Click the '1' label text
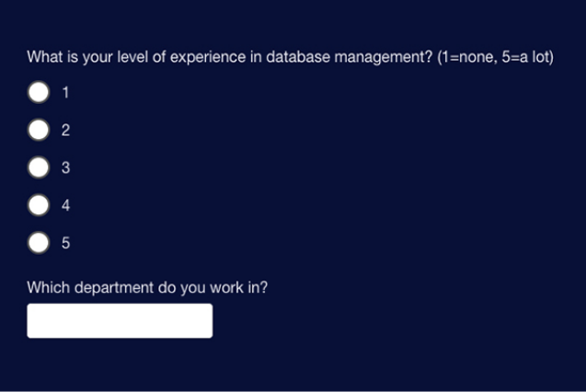The image size is (586, 392). pos(65,92)
